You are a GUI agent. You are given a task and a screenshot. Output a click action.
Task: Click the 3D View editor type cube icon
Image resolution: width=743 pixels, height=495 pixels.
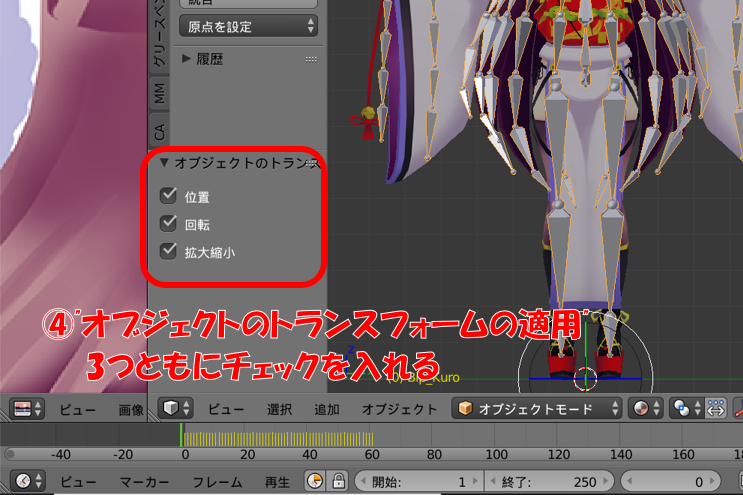tap(176, 408)
